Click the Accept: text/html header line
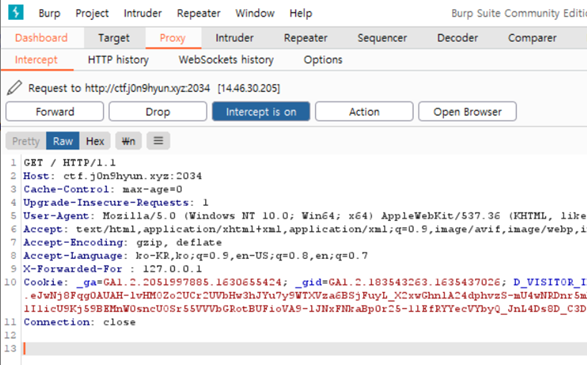This screenshot has height=365, width=587. pyautogui.click(x=305, y=229)
